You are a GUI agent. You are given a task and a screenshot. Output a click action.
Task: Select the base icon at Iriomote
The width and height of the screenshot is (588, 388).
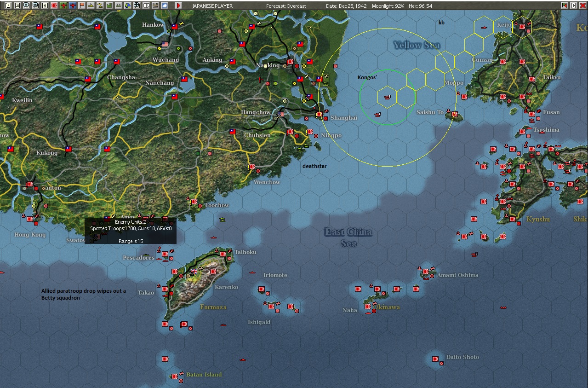point(261,289)
